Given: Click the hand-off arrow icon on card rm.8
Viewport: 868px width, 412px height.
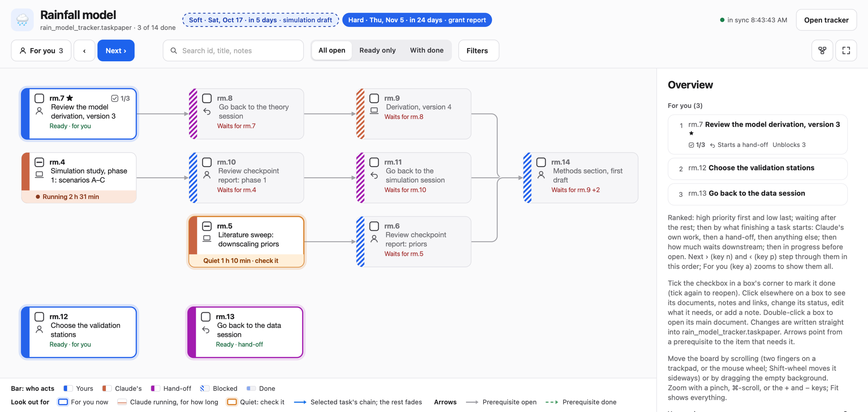Looking at the screenshot, I should pos(207,111).
